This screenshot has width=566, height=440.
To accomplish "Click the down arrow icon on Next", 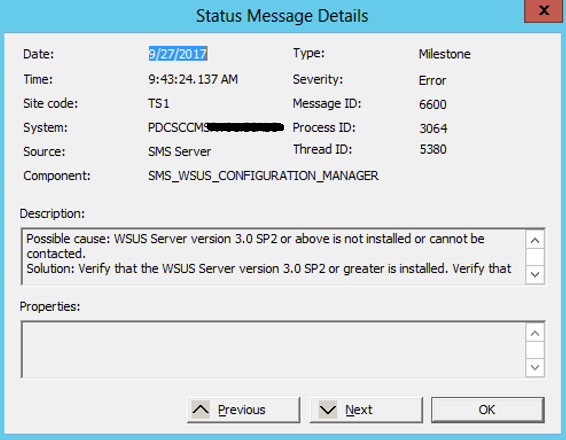I will tap(328, 410).
